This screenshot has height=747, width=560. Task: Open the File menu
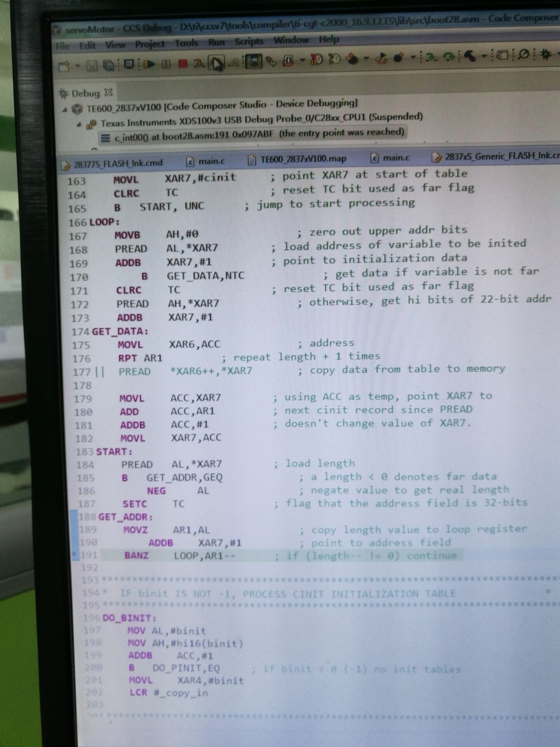pyautogui.click(x=63, y=46)
